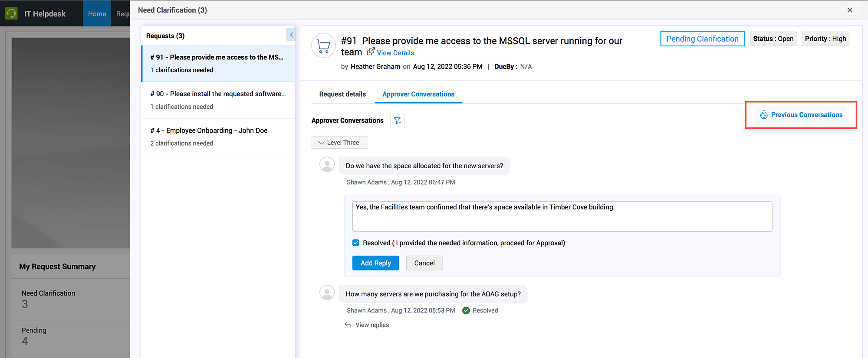The image size is (868, 358).
Task: Switch to the Request details tab
Action: 342,94
